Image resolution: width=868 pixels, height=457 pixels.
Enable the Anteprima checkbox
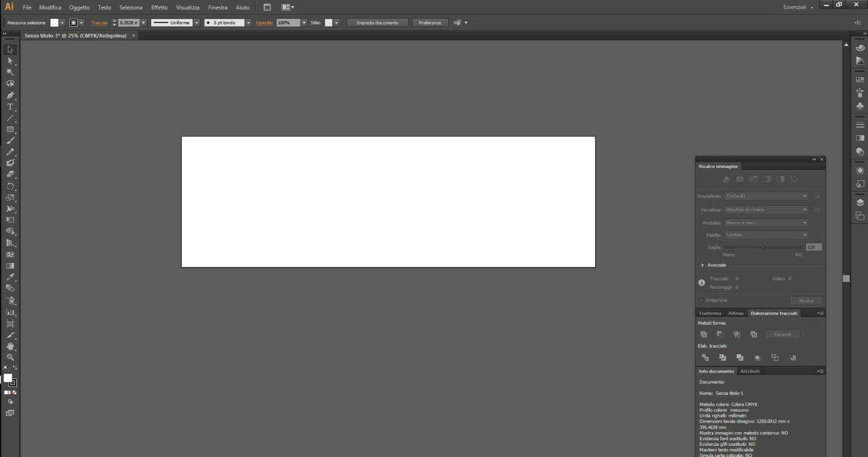click(701, 300)
